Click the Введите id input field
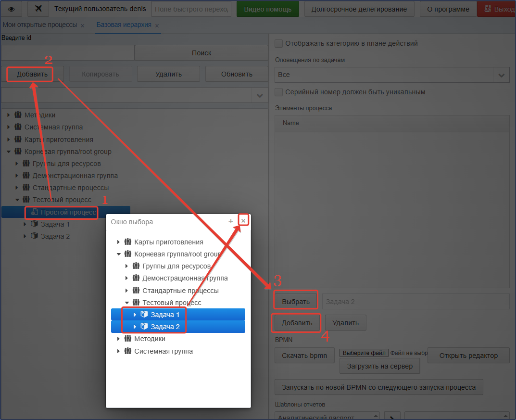This screenshot has width=516, height=420. point(68,53)
